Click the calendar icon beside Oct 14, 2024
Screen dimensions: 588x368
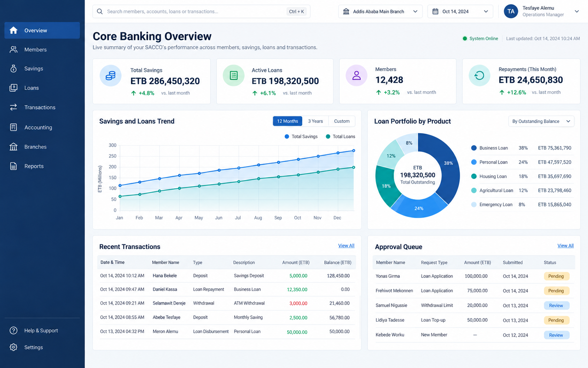[436, 11]
